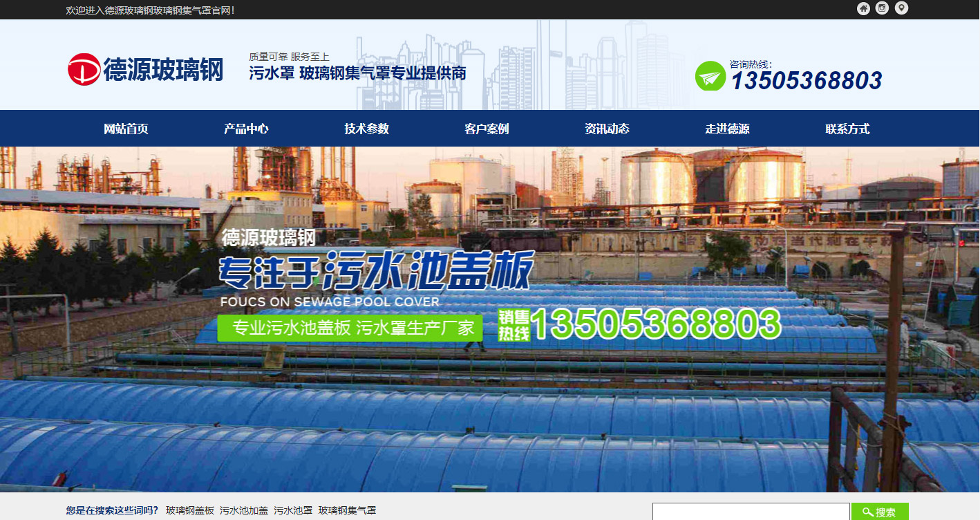
Task: Open the 资讯动态 menu item
Action: (605, 128)
